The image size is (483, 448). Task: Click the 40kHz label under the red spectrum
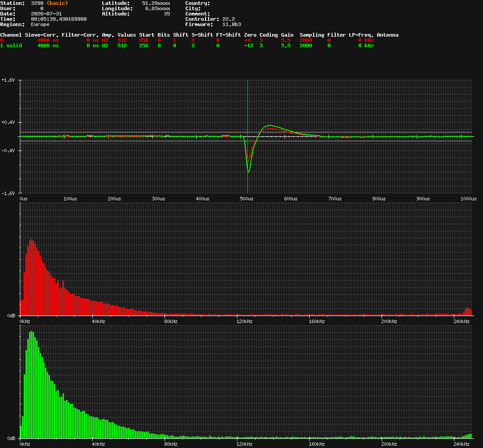point(98,322)
